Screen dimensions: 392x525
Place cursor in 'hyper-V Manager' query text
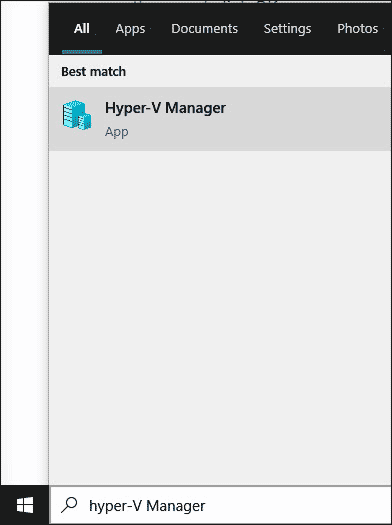pyautogui.click(x=147, y=506)
